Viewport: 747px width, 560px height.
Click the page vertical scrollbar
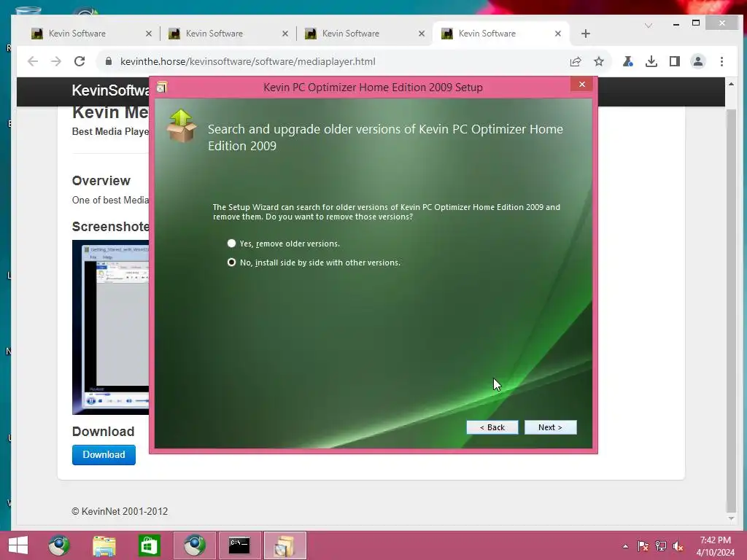pos(731,309)
